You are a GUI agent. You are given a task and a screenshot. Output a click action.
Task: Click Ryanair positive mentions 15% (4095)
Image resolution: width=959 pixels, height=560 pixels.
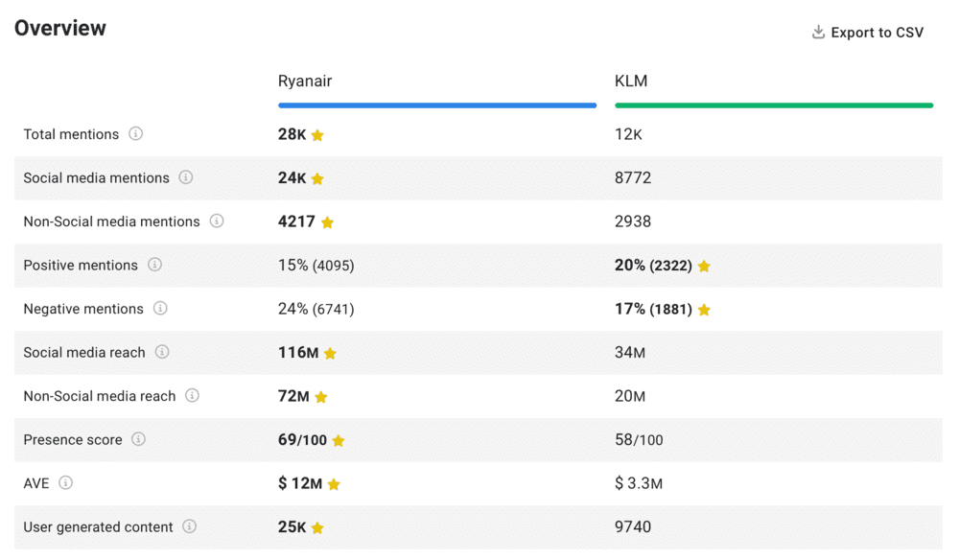tap(316, 266)
